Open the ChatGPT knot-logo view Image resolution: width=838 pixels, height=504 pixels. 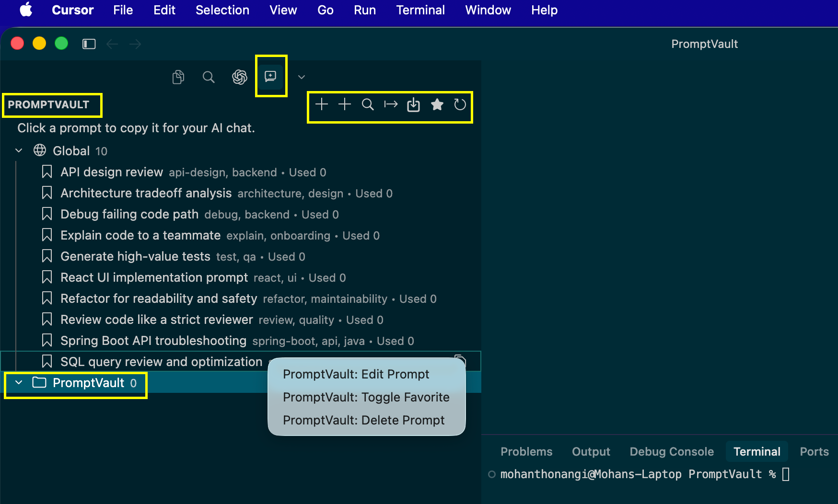coord(239,77)
